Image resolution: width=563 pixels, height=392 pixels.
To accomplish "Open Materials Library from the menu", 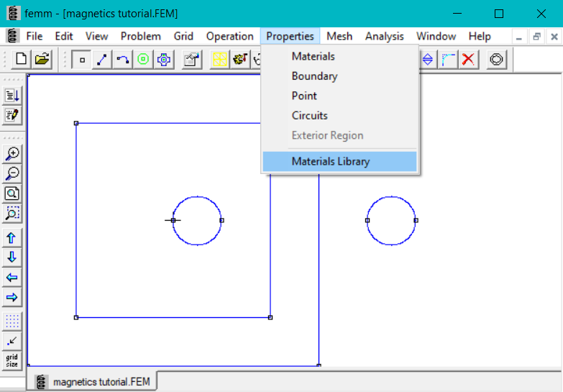I will (x=339, y=161).
